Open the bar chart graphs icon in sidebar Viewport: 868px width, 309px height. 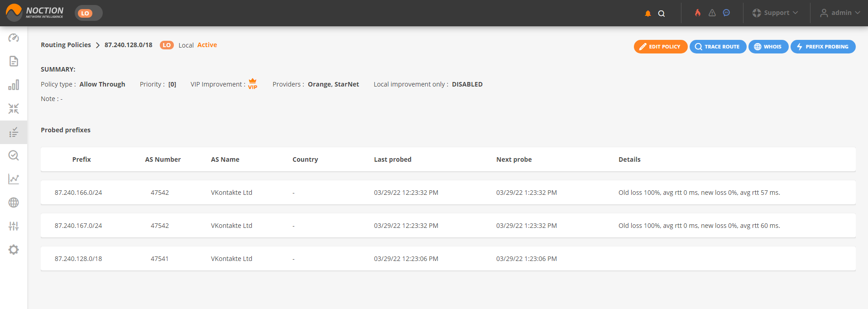point(14,85)
